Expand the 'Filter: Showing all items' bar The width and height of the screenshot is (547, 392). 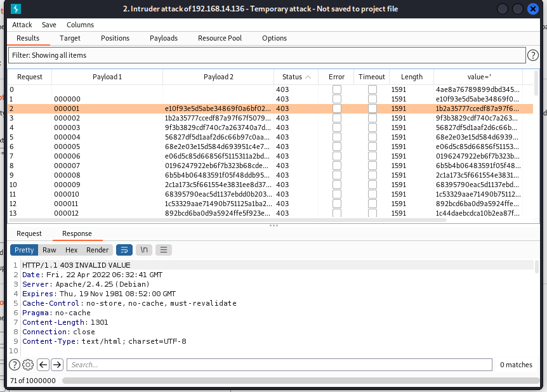click(x=267, y=56)
